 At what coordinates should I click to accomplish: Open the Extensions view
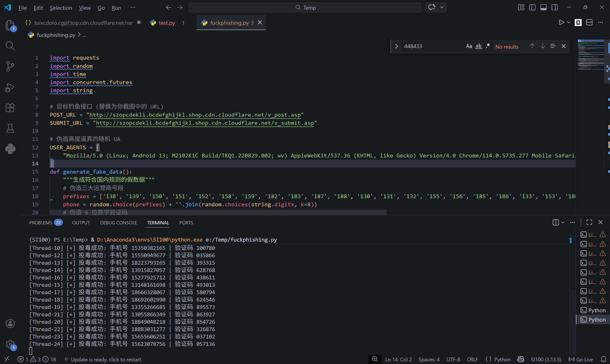click(x=10, y=107)
